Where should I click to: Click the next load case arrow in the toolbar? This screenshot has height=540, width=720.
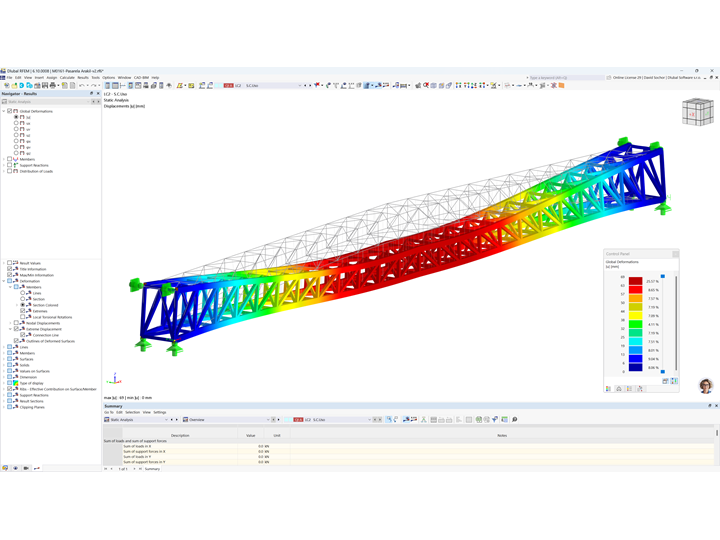(x=310, y=85)
